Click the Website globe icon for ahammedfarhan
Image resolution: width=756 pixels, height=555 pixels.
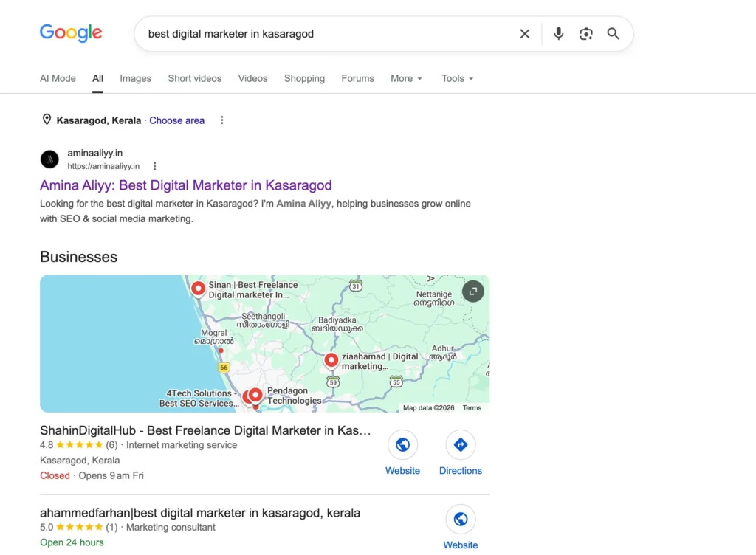point(461,519)
